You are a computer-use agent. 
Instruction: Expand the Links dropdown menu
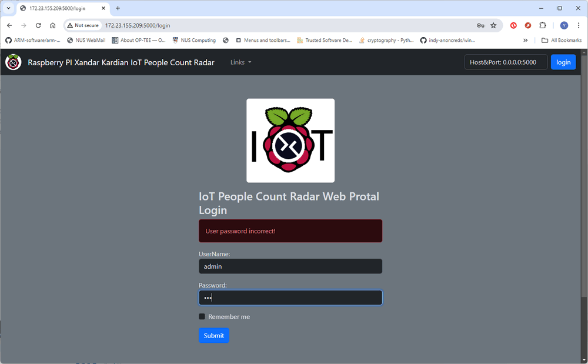(240, 62)
